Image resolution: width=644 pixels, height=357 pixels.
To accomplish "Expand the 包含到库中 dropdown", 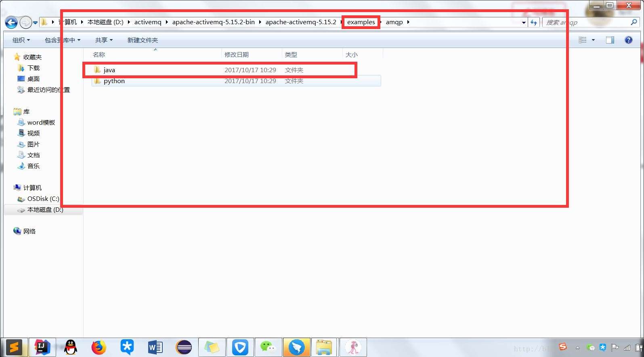I will (63, 40).
